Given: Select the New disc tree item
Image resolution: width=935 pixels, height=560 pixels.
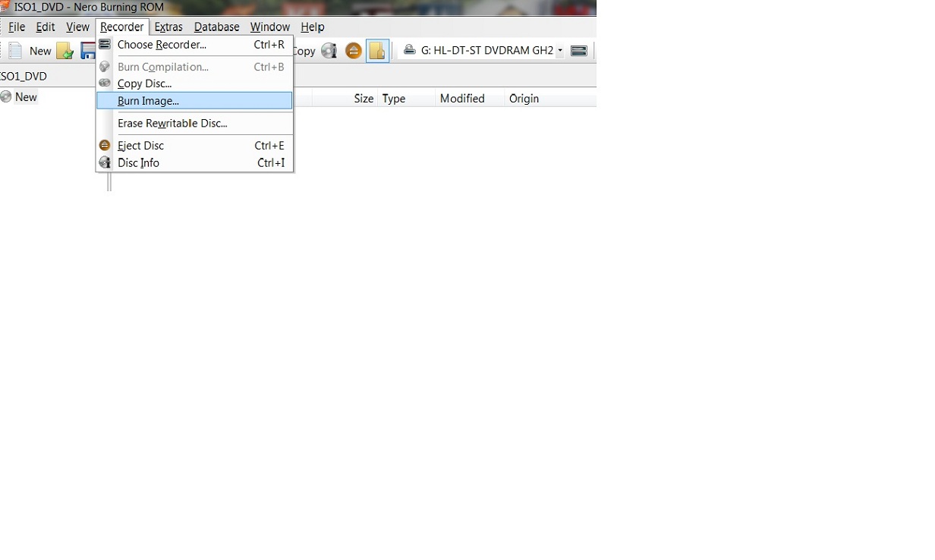Looking at the screenshot, I should [x=26, y=97].
